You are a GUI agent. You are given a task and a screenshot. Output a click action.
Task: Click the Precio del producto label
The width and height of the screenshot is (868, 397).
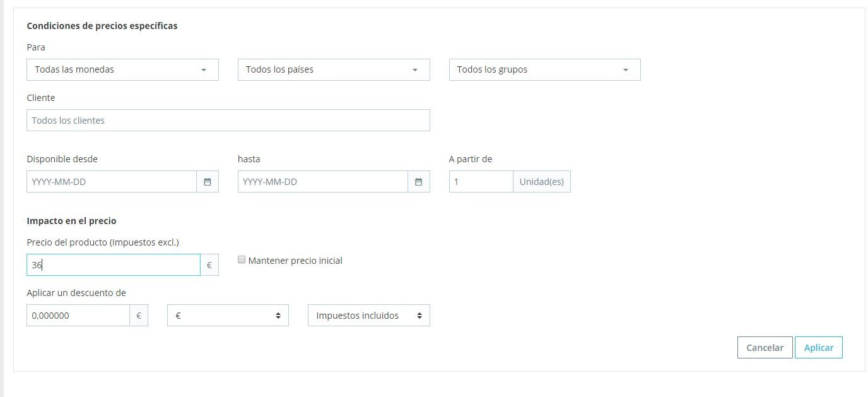(103, 242)
